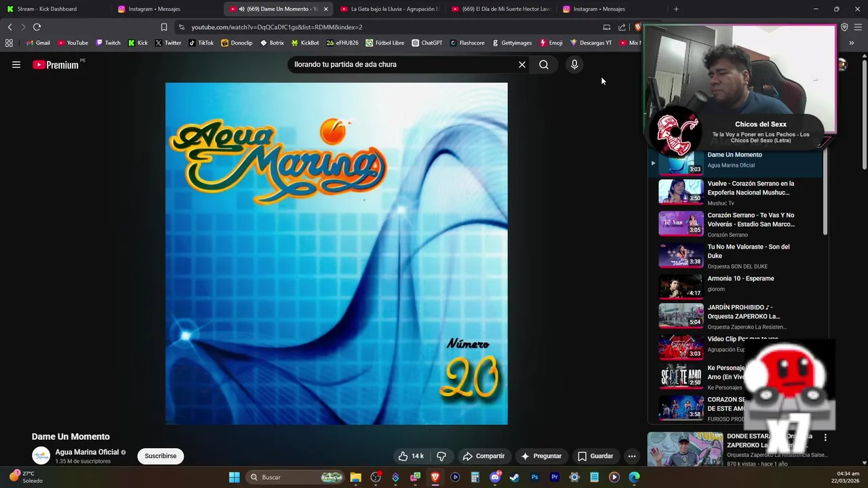
Task: Start voice search with microphone icon
Action: (x=574, y=64)
